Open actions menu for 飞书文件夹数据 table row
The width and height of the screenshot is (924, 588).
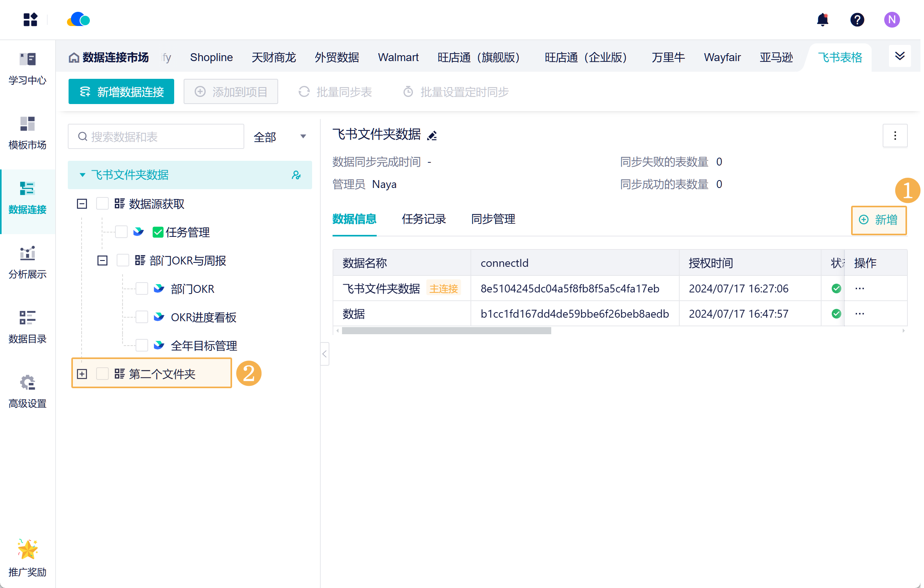click(859, 288)
